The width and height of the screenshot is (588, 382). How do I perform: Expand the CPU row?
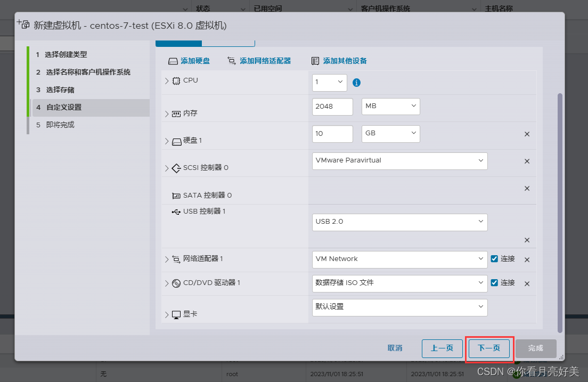[x=167, y=81]
